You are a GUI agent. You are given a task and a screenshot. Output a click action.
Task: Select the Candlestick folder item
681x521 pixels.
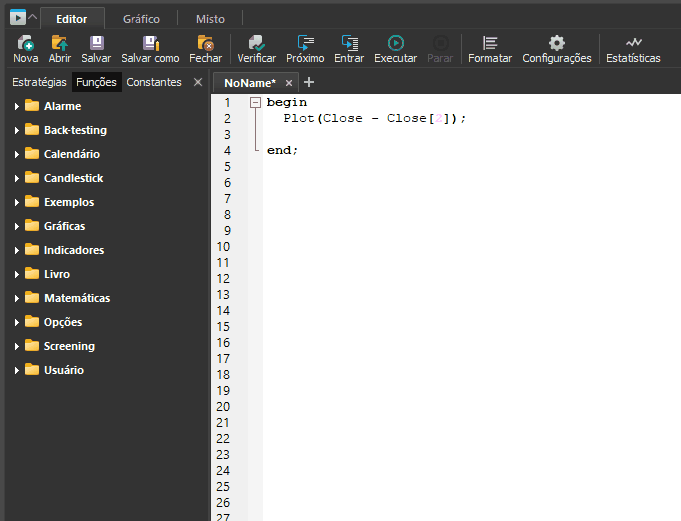click(73, 178)
